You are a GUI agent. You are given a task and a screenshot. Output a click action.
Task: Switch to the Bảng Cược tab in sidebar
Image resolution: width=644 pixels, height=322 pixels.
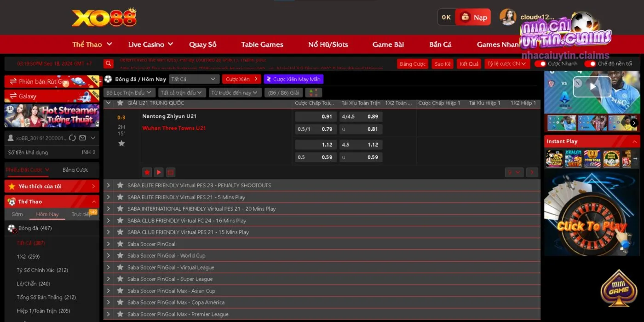pyautogui.click(x=75, y=170)
